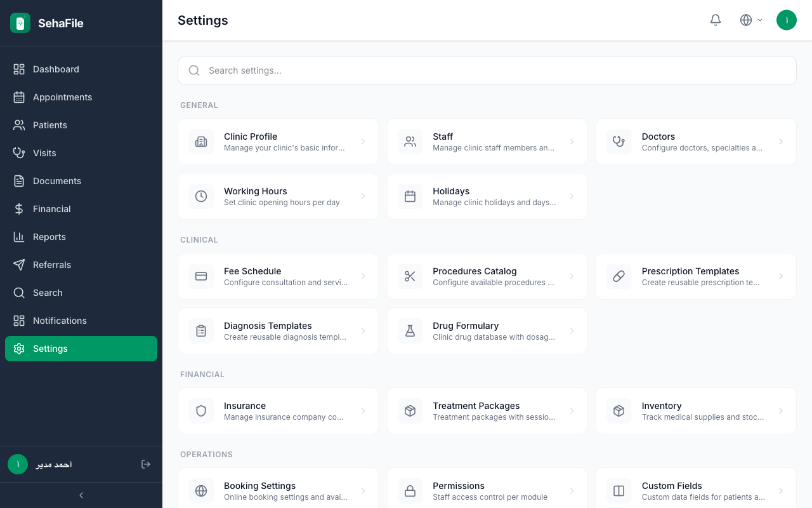Viewport: 812px width, 508px height.
Task: Click the SehaFile logo icon
Action: pyautogui.click(x=20, y=23)
